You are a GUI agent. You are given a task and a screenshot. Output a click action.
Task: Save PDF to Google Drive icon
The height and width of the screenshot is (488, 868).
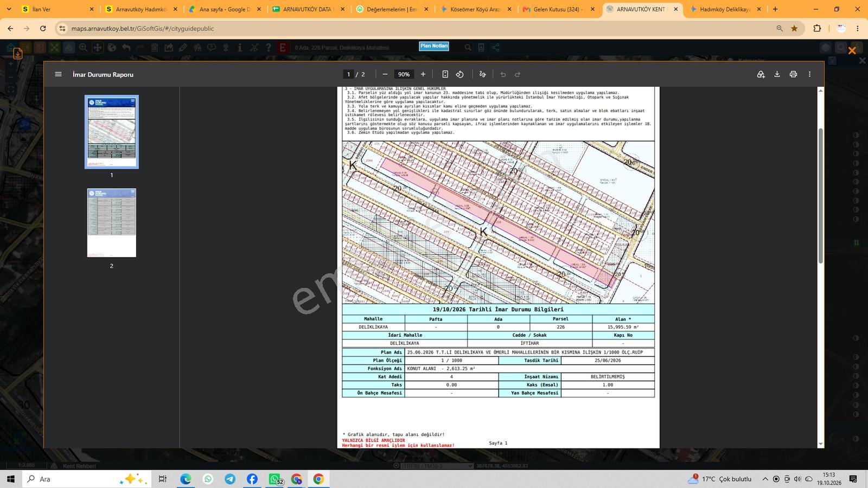pos(761,74)
